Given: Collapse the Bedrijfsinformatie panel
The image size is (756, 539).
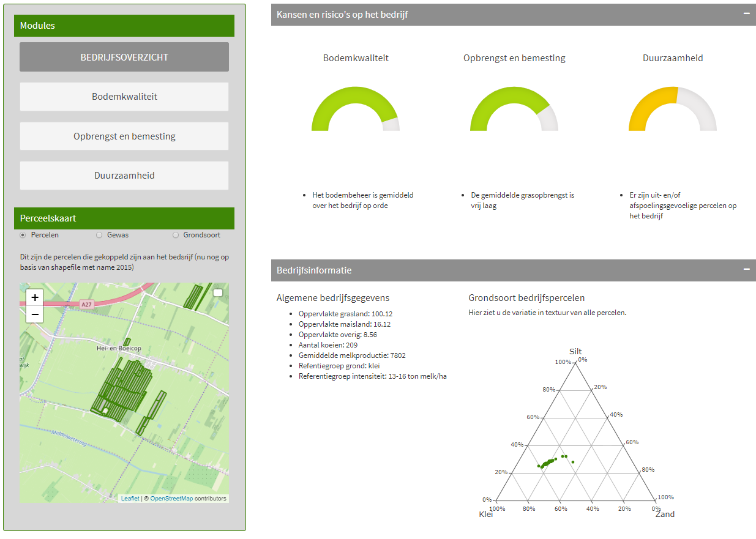Looking at the screenshot, I should 746,269.
